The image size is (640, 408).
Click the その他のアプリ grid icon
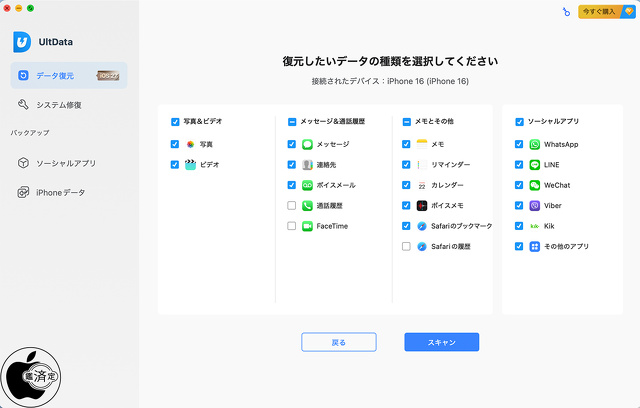(x=535, y=246)
